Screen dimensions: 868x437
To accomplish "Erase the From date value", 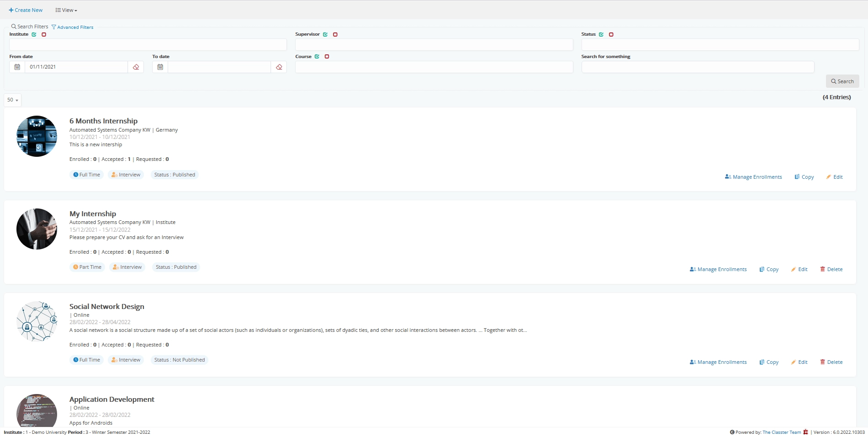I will click(136, 67).
